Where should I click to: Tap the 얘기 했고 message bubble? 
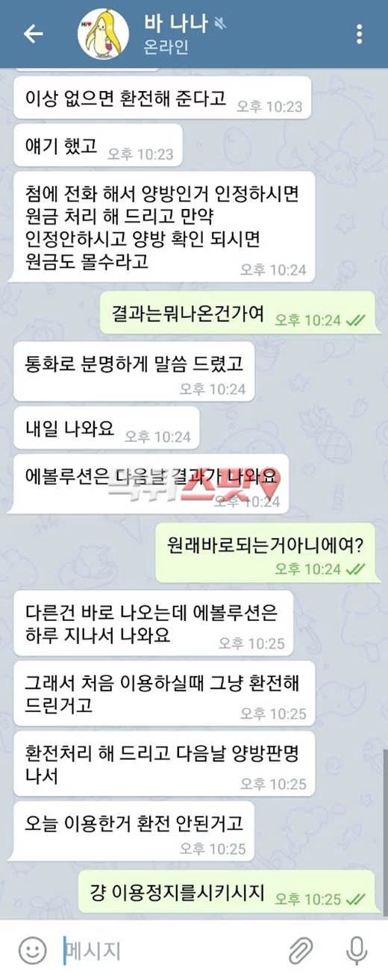tap(98, 148)
